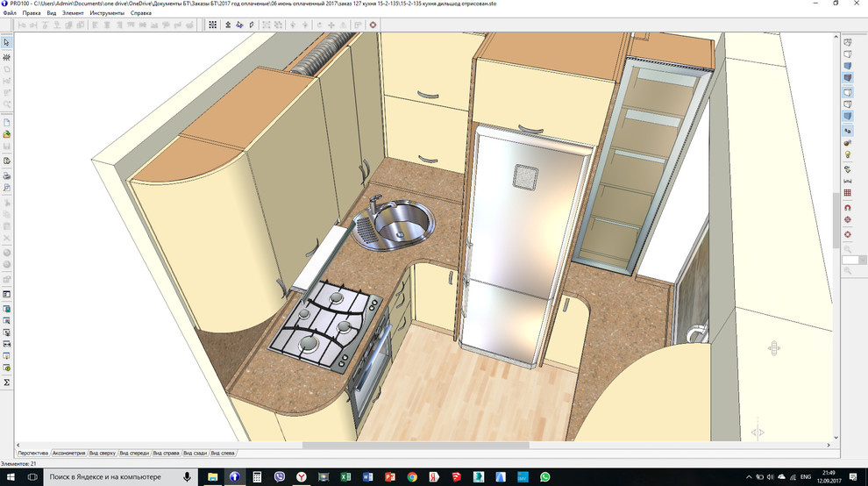Click the Windows search box in taskbar
The image size is (868, 486).
point(114,477)
